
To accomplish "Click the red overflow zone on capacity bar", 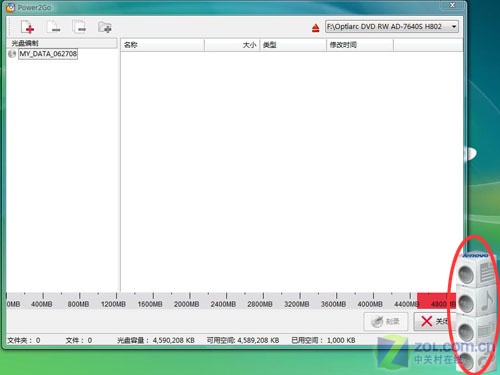I will [x=436, y=301].
